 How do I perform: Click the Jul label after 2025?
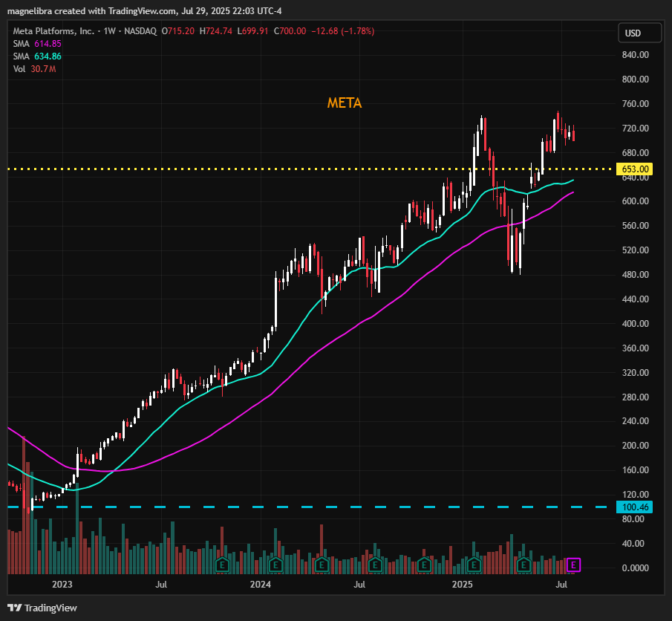tap(561, 584)
